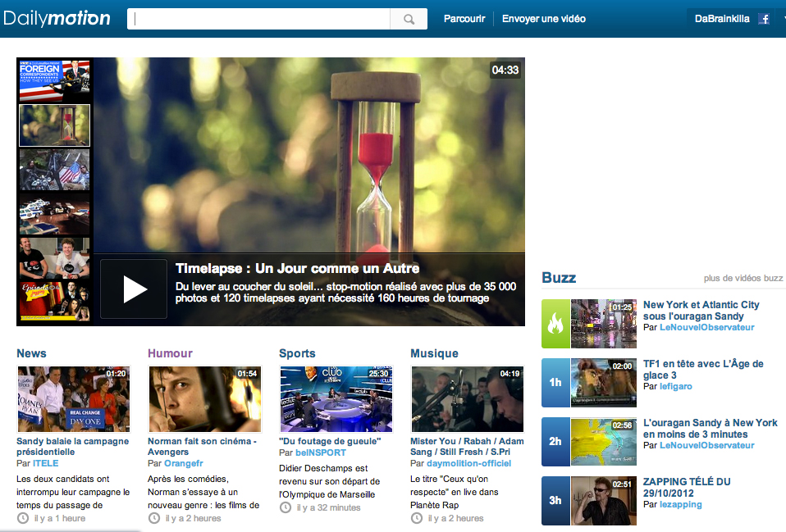
Task: Click clock icon under the Mister You description
Action: pos(417,518)
